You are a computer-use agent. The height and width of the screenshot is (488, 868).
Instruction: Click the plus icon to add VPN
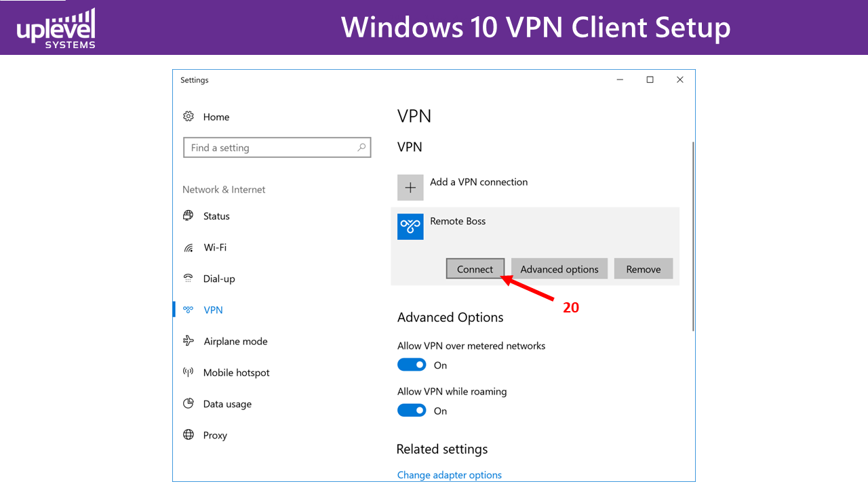[410, 188]
